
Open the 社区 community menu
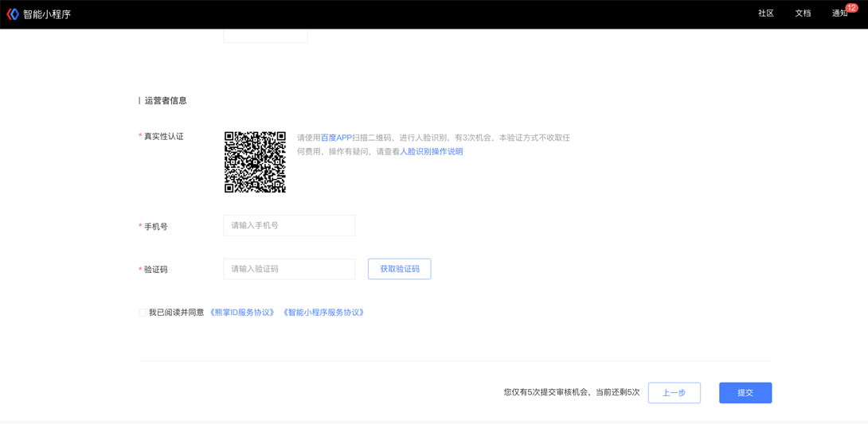(765, 14)
